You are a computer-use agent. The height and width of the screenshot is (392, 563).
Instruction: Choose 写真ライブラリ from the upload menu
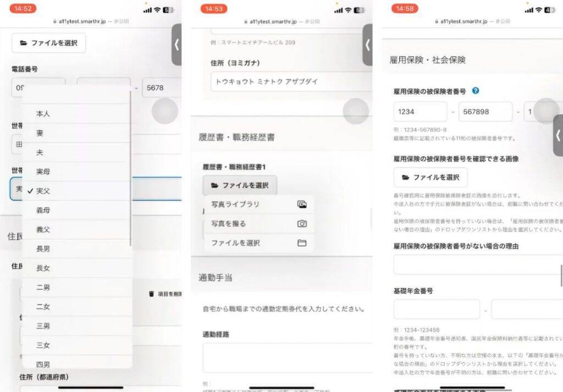(x=258, y=205)
